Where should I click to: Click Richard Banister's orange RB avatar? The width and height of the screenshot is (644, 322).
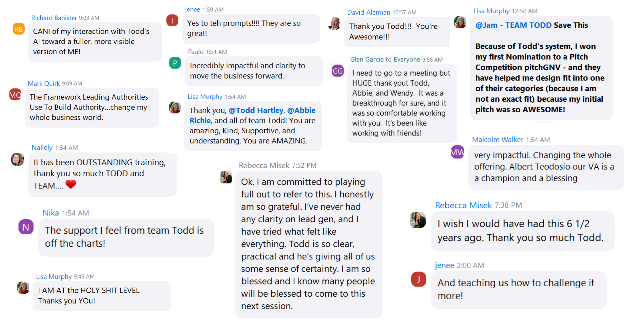[19, 29]
